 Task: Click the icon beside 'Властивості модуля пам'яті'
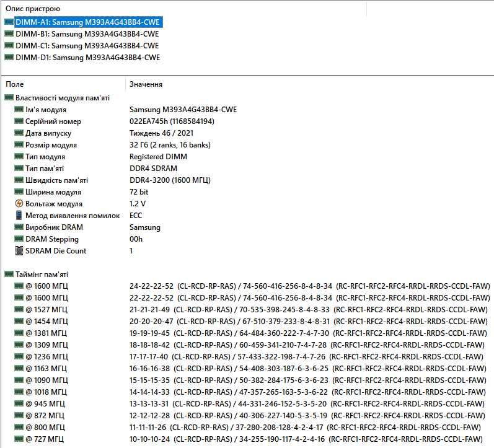[9, 97]
